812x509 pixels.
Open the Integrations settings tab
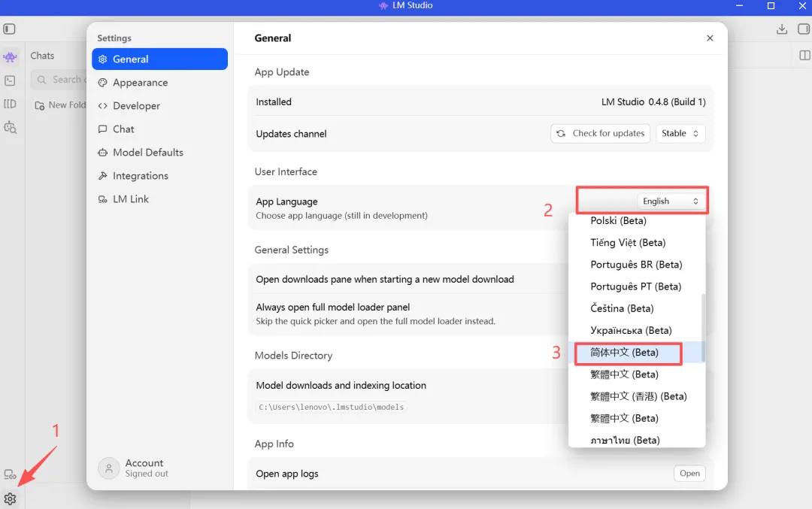point(159,175)
